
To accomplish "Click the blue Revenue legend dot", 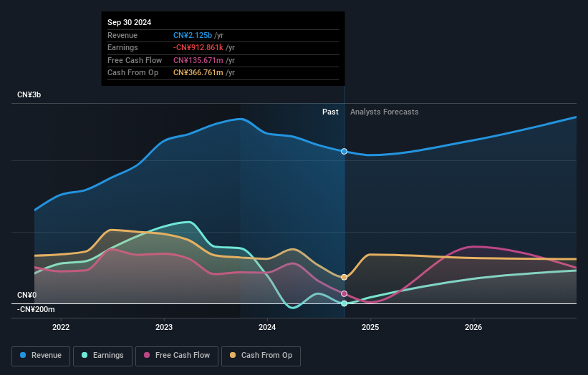I will coord(23,355).
